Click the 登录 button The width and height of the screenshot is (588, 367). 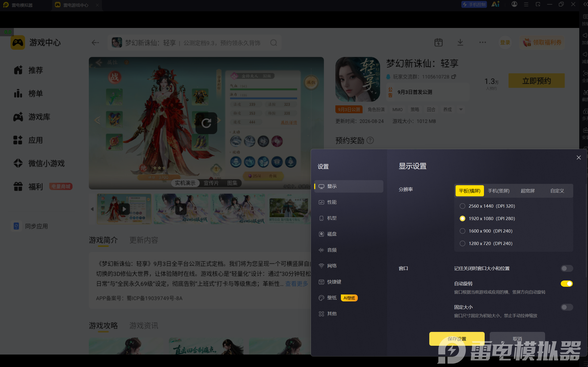505,42
